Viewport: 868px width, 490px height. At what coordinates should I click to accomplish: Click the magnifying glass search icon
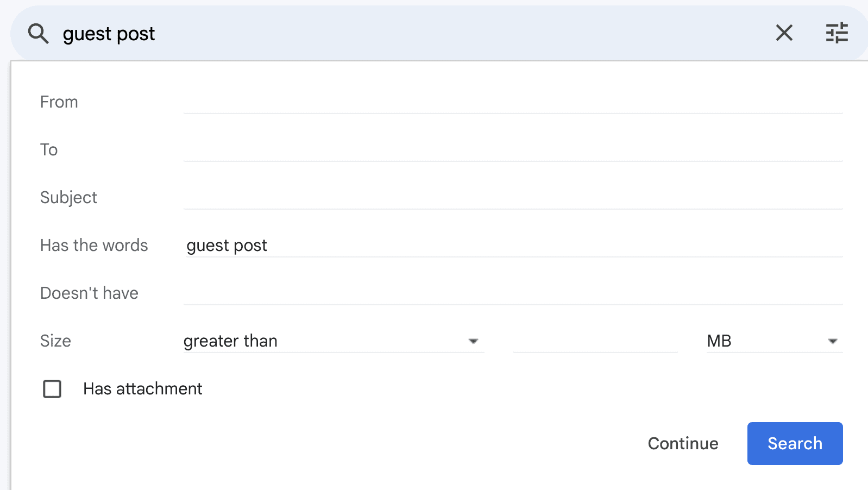point(38,34)
